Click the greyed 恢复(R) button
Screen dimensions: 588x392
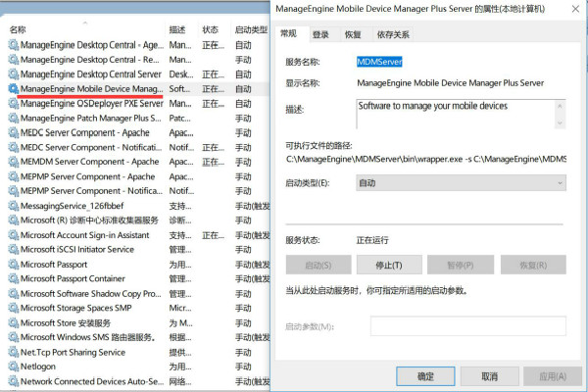(533, 266)
